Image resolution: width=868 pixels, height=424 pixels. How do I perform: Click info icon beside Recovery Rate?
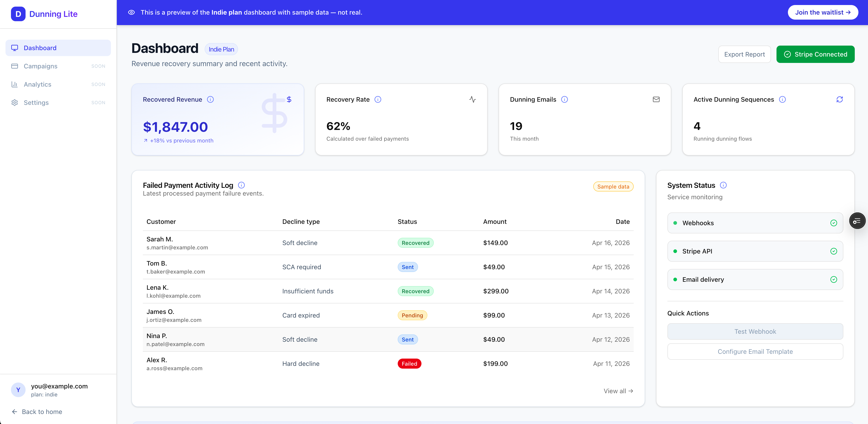pyautogui.click(x=378, y=99)
